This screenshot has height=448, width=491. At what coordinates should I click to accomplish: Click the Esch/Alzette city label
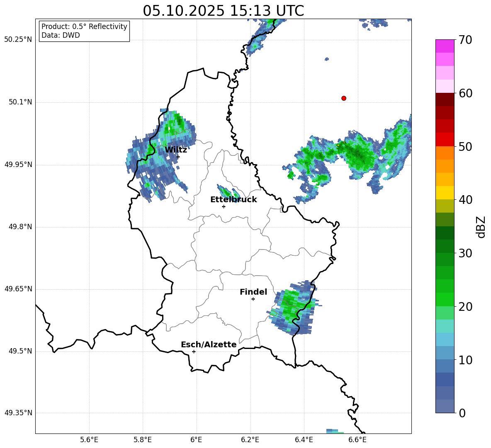click(209, 344)
